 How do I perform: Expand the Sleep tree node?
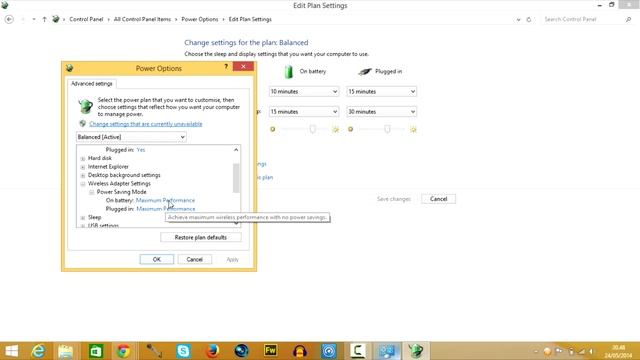[83, 218]
